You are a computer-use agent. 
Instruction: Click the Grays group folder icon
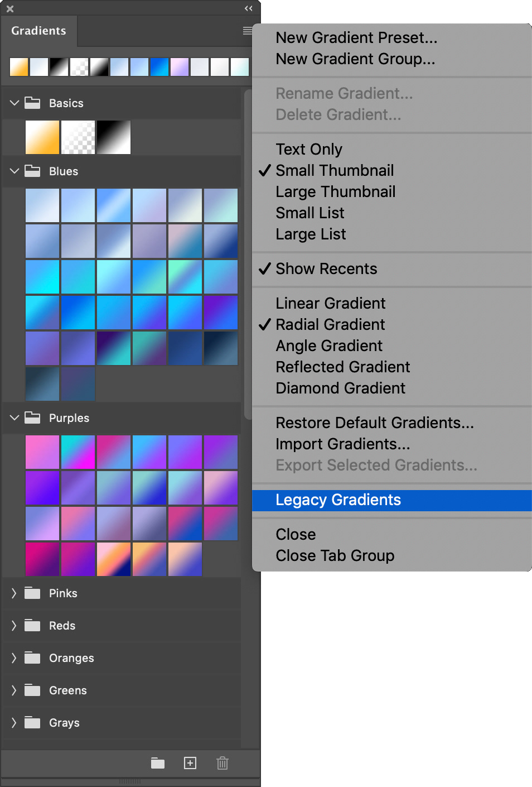pyautogui.click(x=33, y=723)
